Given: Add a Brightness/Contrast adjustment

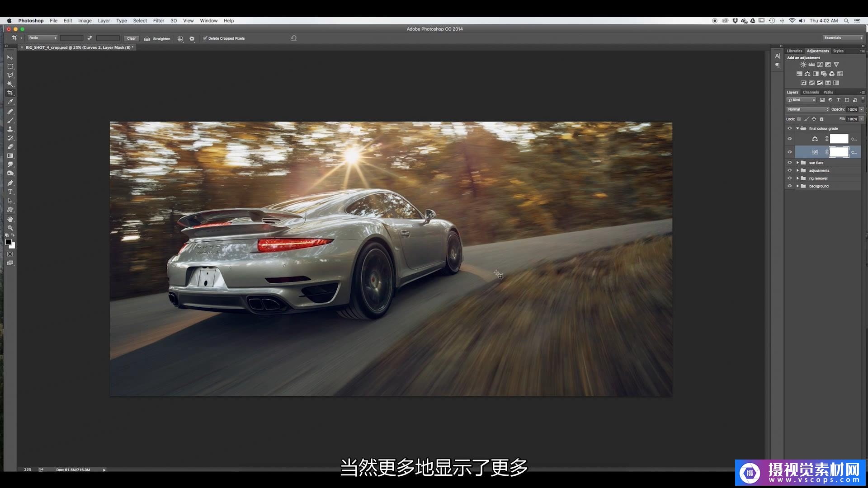Looking at the screenshot, I should pos(803,65).
